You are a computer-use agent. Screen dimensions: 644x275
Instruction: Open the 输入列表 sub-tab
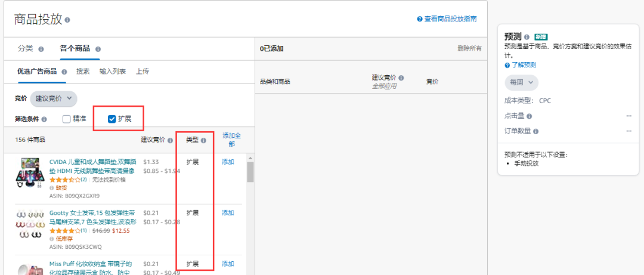tap(113, 72)
